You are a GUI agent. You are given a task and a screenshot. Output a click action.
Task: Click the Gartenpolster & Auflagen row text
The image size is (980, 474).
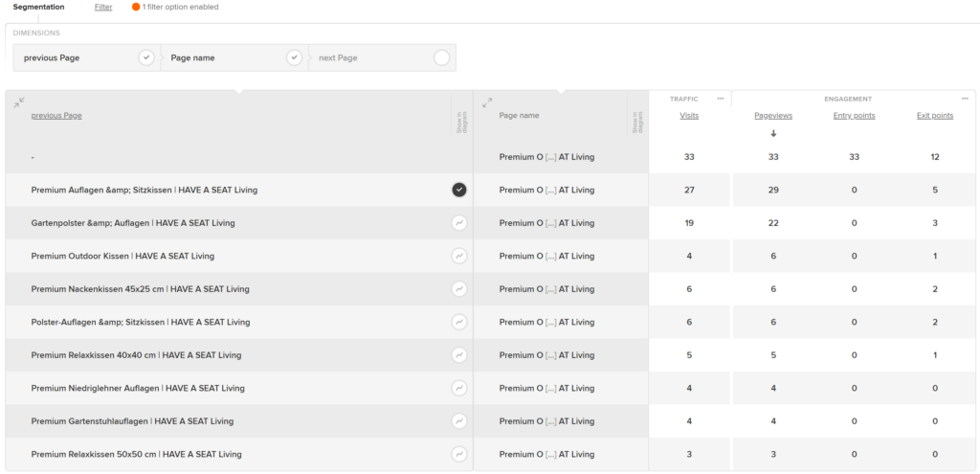click(x=133, y=222)
